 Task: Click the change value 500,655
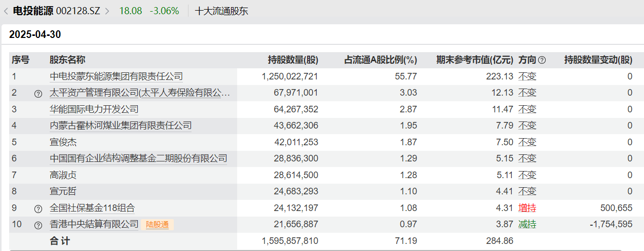tap(616, 208)
